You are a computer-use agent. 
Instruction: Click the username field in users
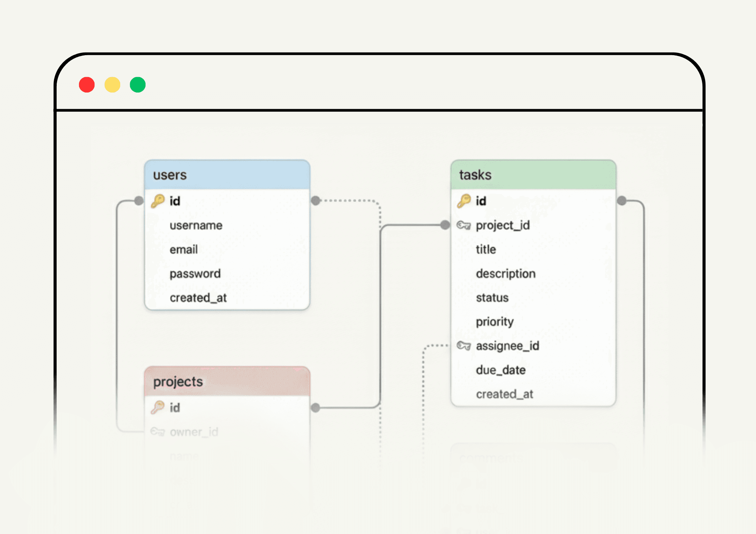pos(196,225)
